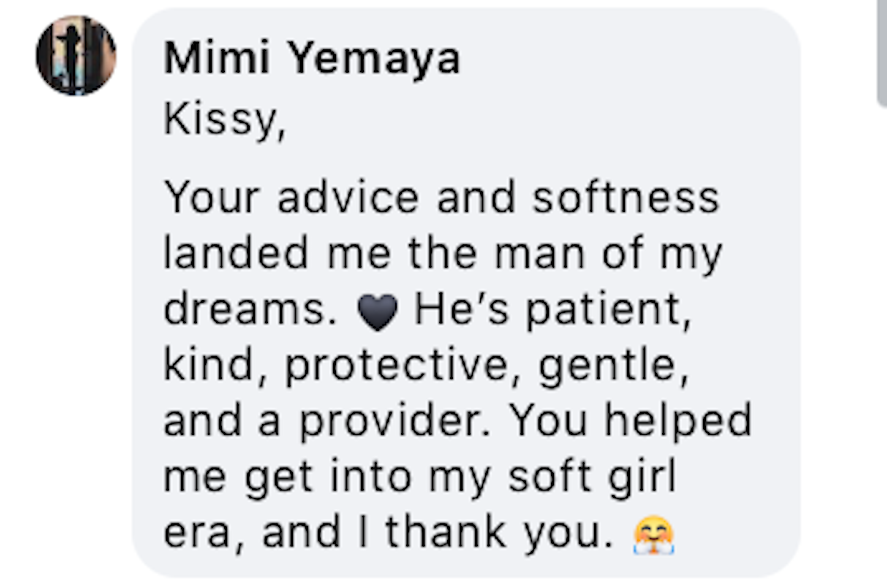This screenshot has height=588, width=887.
Task: Click the black heart emoji
Action: click(377, 312)
